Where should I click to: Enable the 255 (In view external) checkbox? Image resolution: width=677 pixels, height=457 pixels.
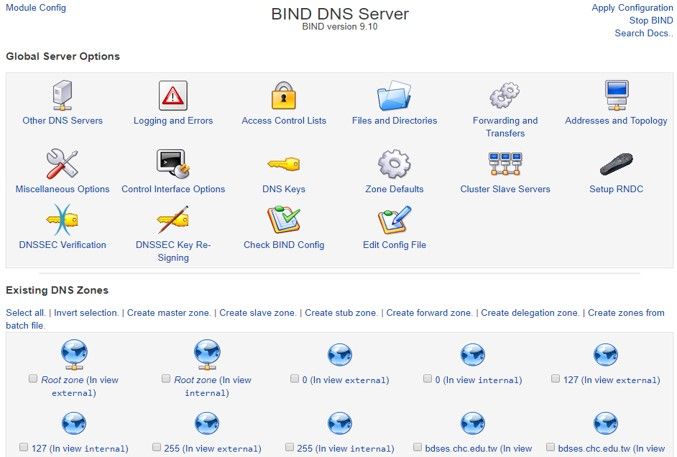tap(156, 447)
